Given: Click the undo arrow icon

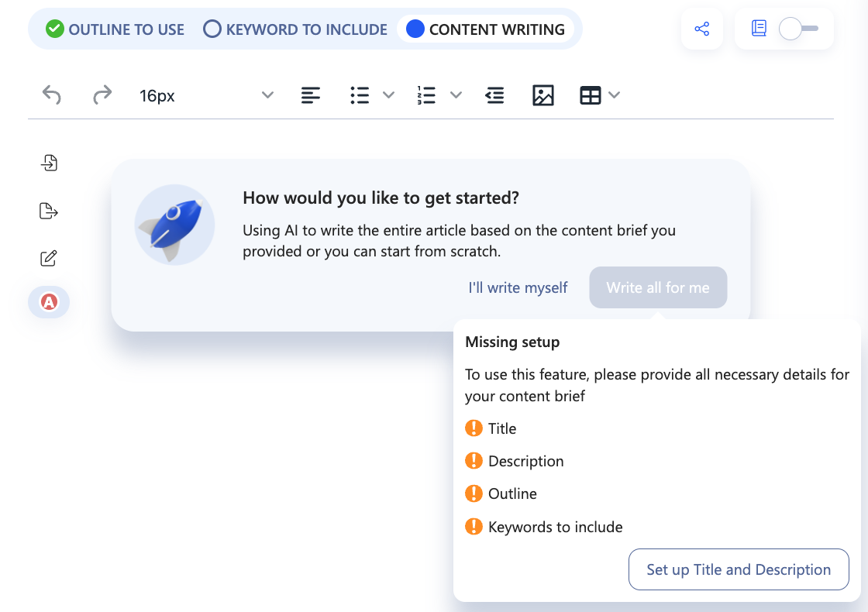Looking at the screenshot, I should point(52,95).
